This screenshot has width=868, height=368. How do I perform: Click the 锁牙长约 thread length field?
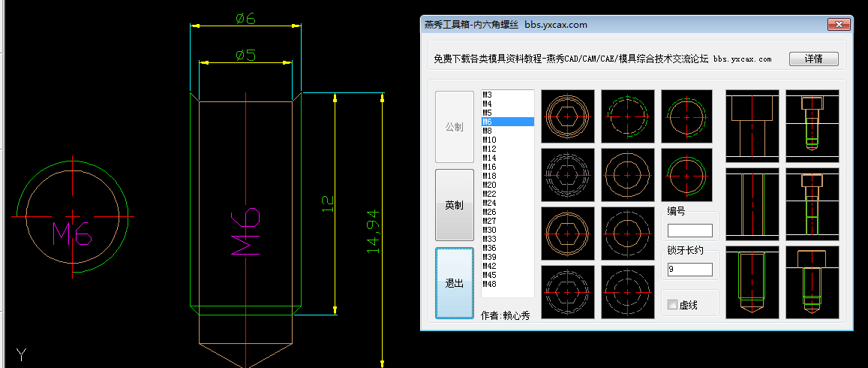point(689,270)
